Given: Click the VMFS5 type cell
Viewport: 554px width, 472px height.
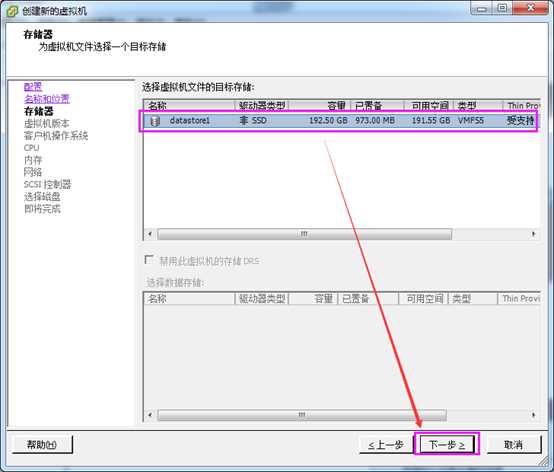Looking at the screenshot, I should click(471, 120).
